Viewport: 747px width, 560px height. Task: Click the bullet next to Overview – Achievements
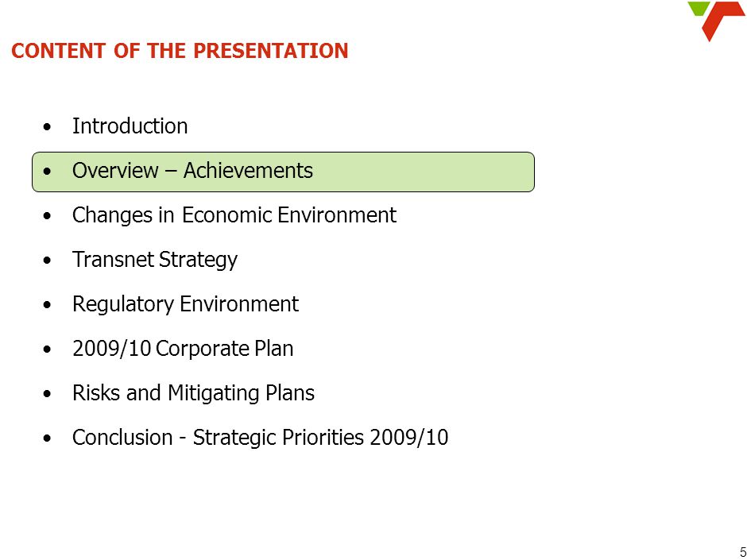point(47,172)
